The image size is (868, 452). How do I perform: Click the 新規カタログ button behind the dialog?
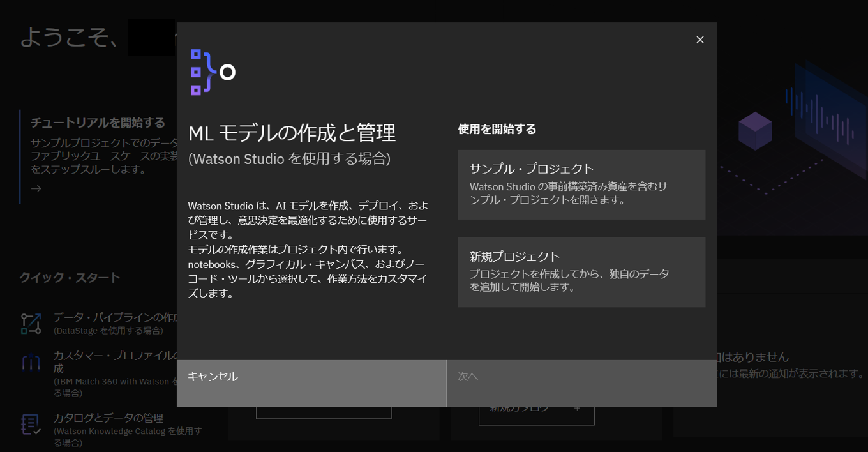point(519,409)
